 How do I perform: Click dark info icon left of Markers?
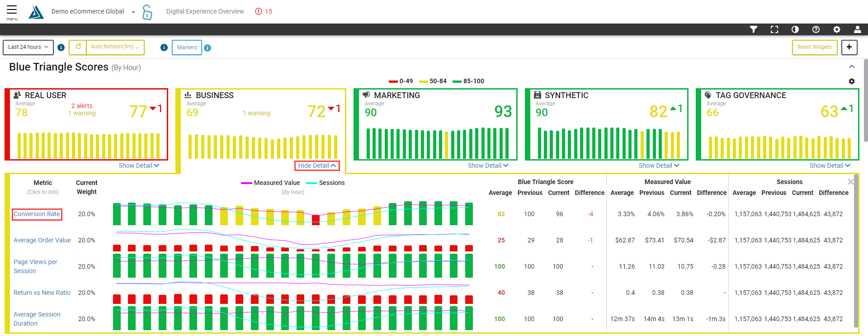click(x=164, y=47)
